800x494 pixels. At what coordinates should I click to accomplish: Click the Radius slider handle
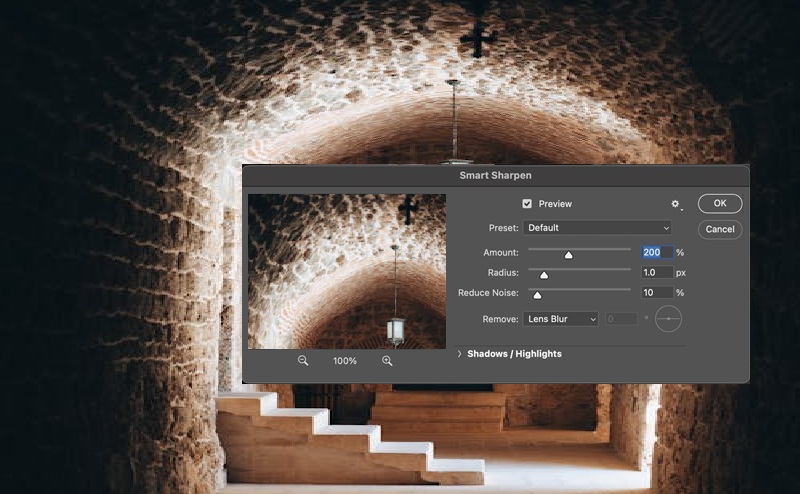click(544, 275)
